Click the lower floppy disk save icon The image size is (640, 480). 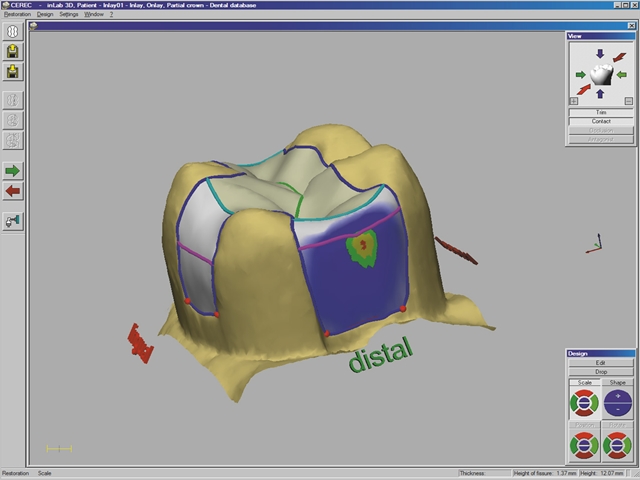click(13, 72)
